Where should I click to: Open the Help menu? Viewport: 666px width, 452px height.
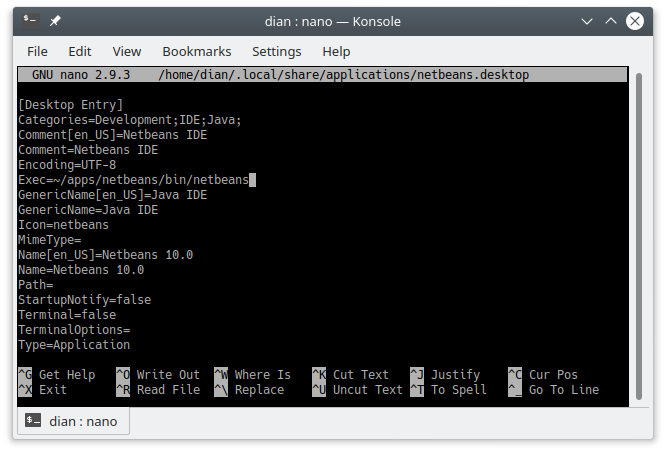click(336, 51)
